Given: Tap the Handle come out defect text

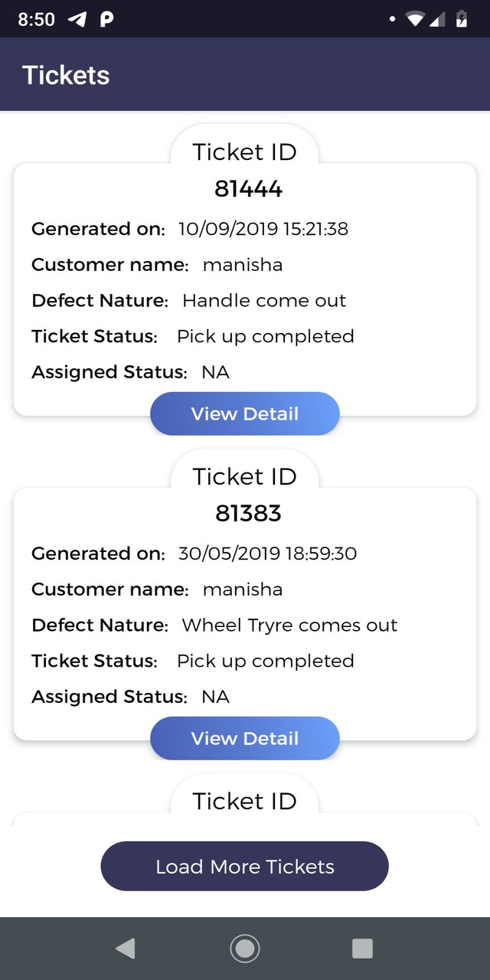Looking at the screenshot, I should point(264,301).
